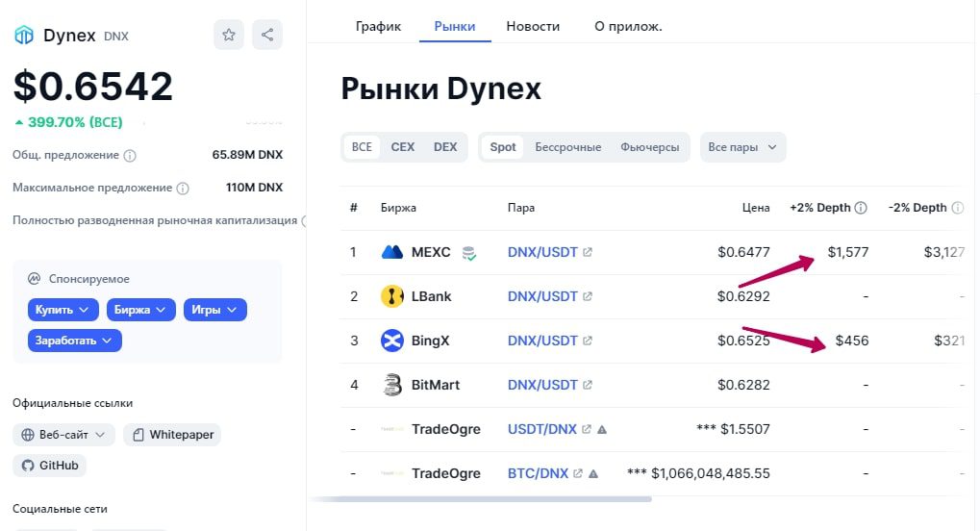Click the 399.70% (ВСЕ) change value
This screenshot has width=980, height=531.
pyautogui.click(x=75, y=122)
